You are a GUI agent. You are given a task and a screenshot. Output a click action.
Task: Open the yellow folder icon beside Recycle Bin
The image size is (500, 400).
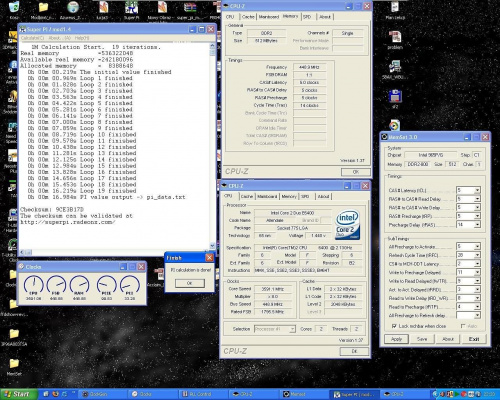click(x=43, y=7)
